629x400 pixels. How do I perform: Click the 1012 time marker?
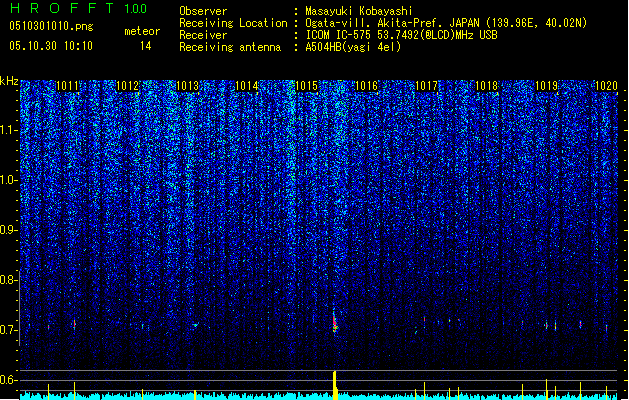click(127, 86)
